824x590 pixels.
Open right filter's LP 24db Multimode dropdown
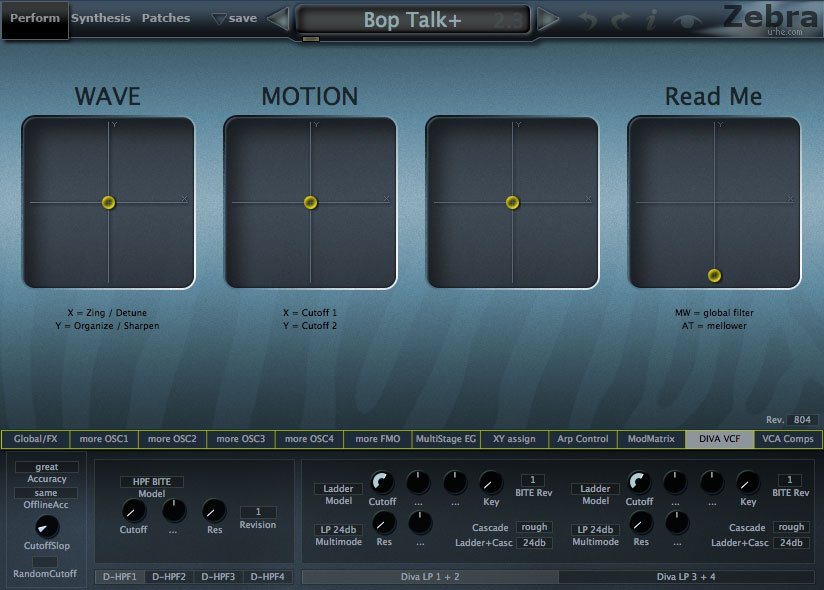click(x=595, y=530)
